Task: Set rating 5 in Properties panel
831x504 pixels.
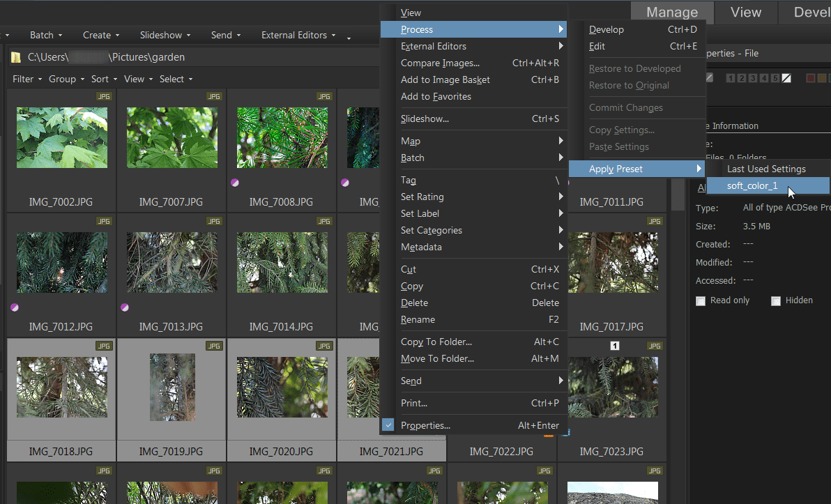Action: 775,78
